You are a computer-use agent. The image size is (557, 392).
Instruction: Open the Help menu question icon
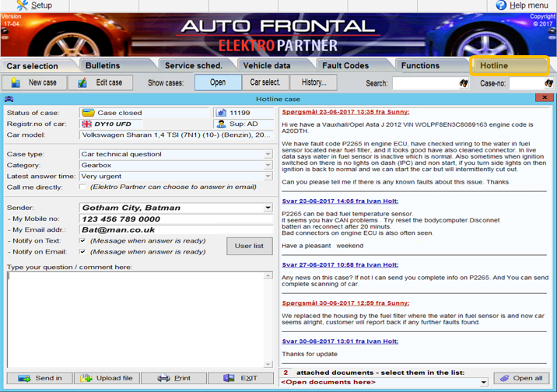(x=501, y=5)
